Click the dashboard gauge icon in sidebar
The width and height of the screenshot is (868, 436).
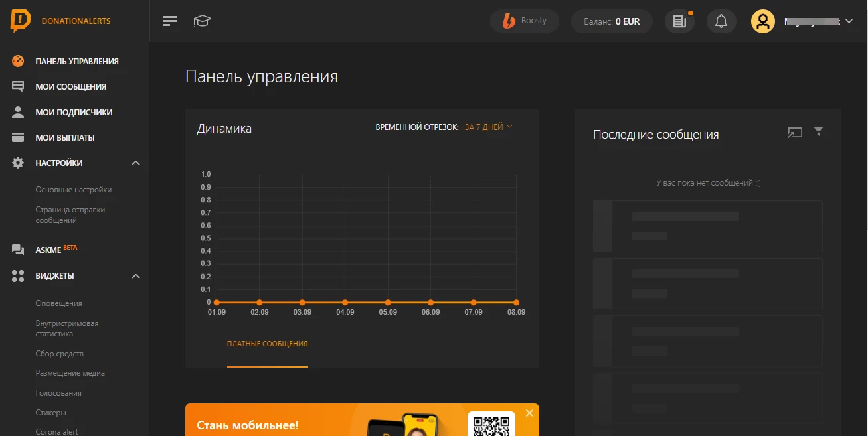click(x=18, y=61)
